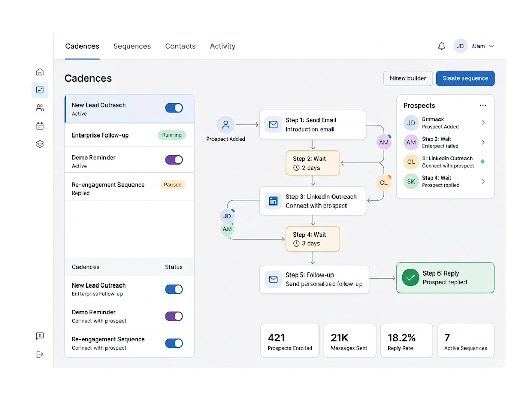Toggle Re-engagement Sequence switch in status table
This screenshot has width=532, height=397.
point(174,343)
